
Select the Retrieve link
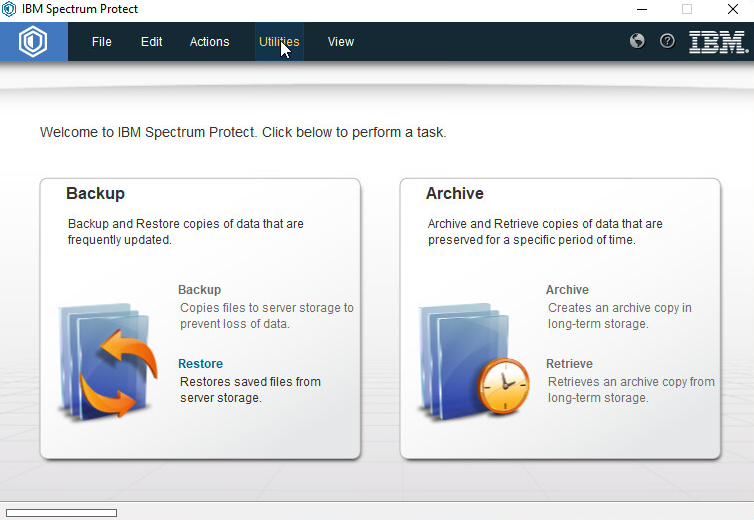569,364
